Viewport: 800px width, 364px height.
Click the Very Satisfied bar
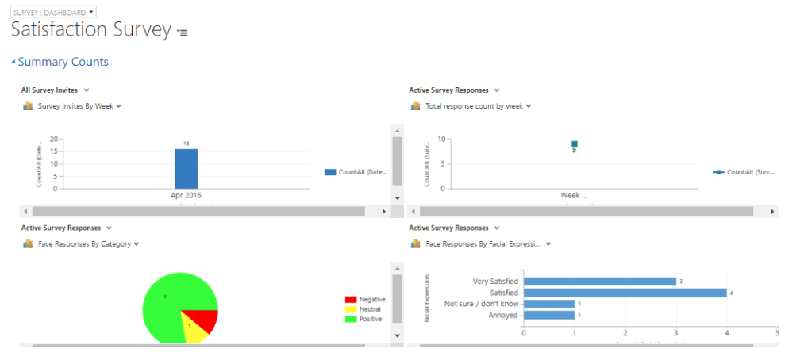point(600,281)
